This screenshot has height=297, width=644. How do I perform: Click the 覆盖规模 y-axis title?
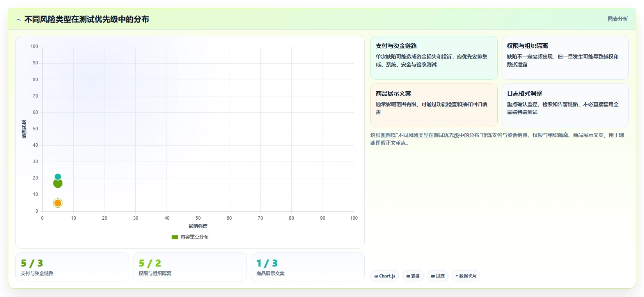point(24,129)
